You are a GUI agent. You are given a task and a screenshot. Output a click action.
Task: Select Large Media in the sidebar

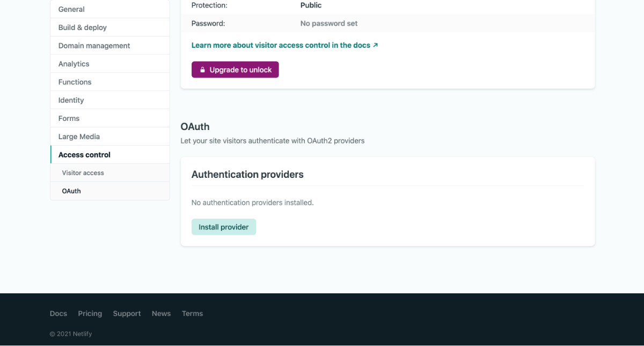point(79,137)
